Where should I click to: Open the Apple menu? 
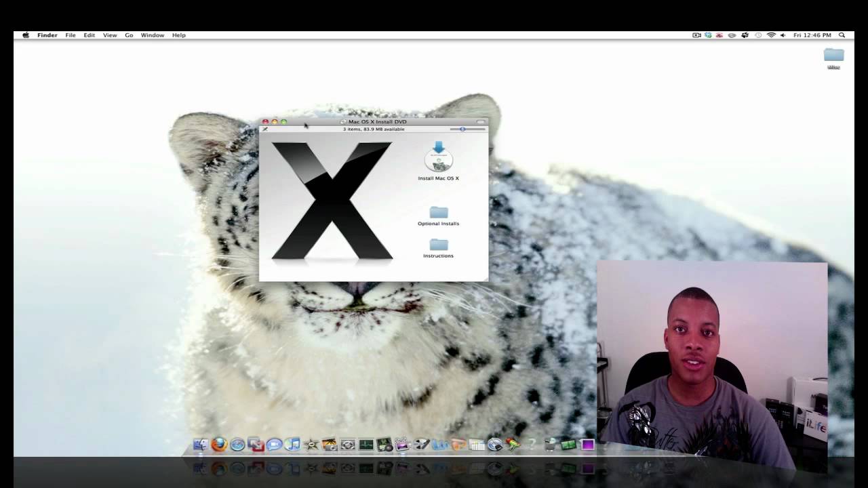click(26, 35)
